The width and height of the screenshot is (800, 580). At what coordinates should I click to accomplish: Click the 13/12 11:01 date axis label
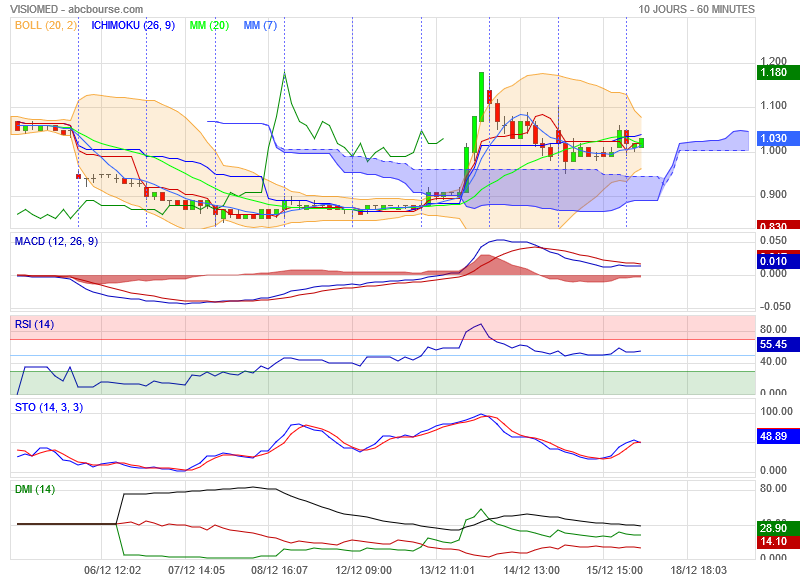pos(447,568)
